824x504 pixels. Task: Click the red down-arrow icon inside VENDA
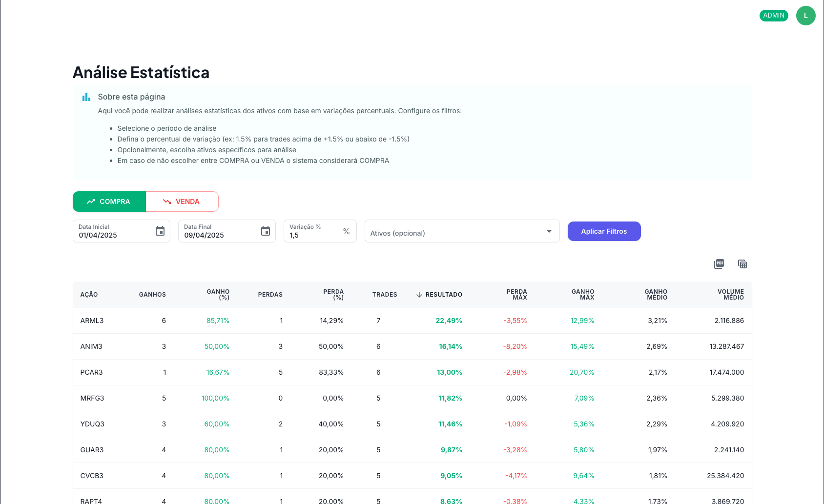click(x=166, y=201)
